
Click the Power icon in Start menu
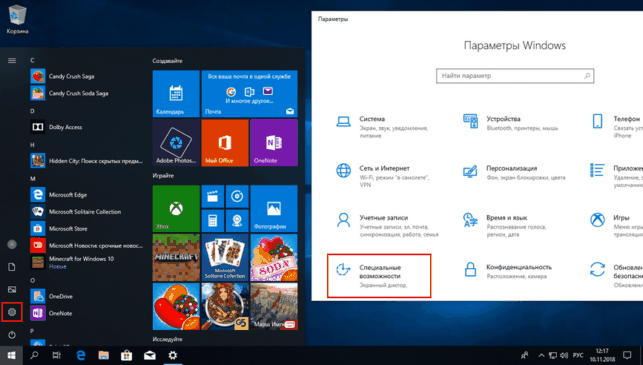12,335
